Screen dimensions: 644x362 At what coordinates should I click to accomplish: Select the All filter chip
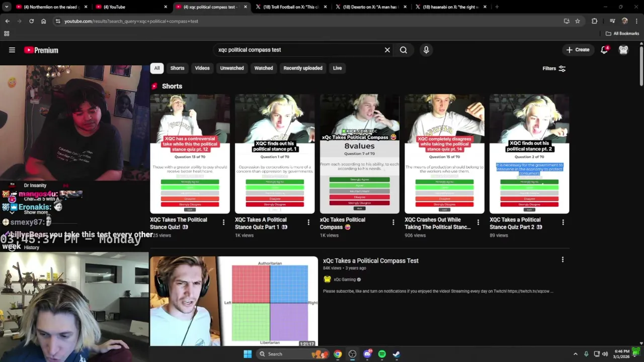(157, 68)
